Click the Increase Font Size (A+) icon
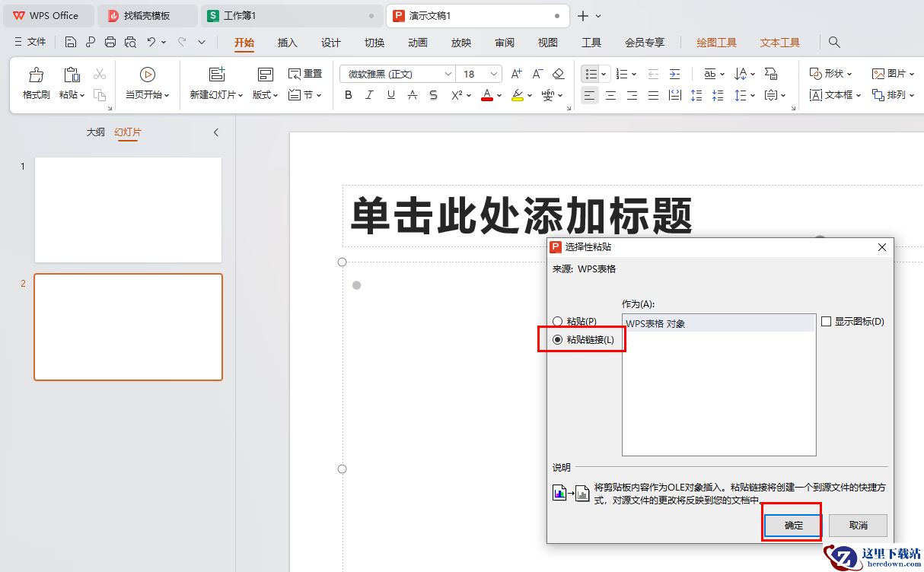Image resolution: width=924 pixels, height=572 pixels. coord(517,74)
